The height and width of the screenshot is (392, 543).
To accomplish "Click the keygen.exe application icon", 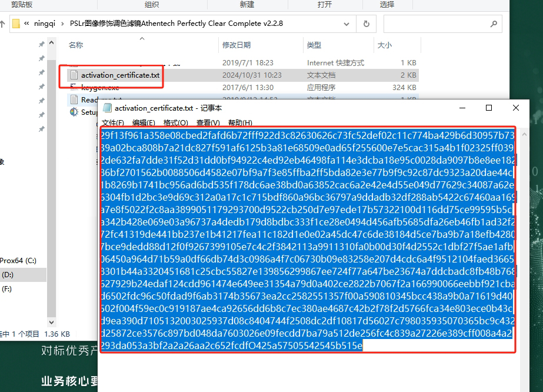I will point(74,87).
